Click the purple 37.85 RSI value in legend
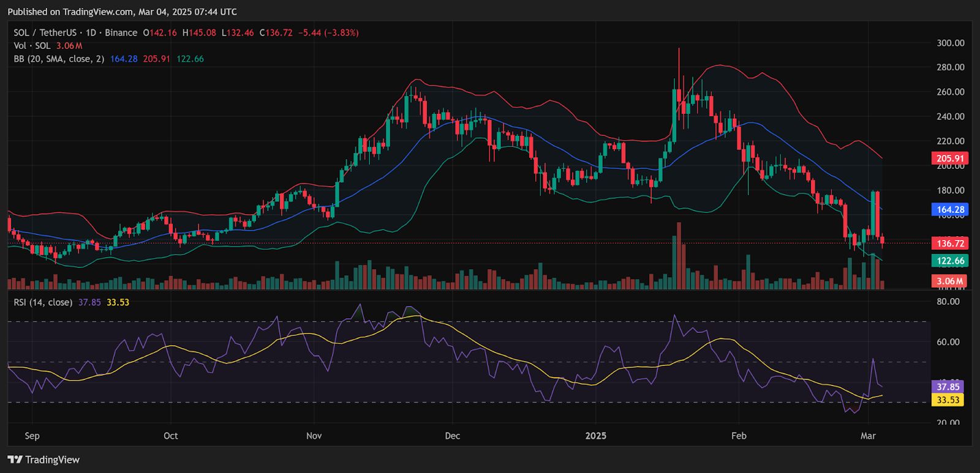Screen dimensions: 980x473 tap(89, 302)
